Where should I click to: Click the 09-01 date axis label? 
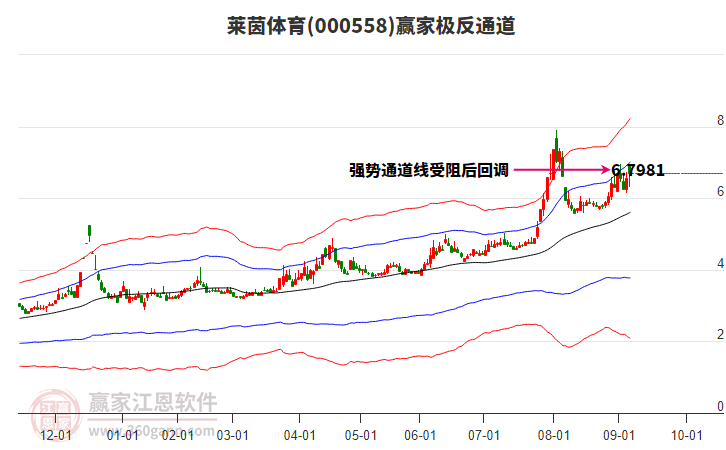point(619,435)
